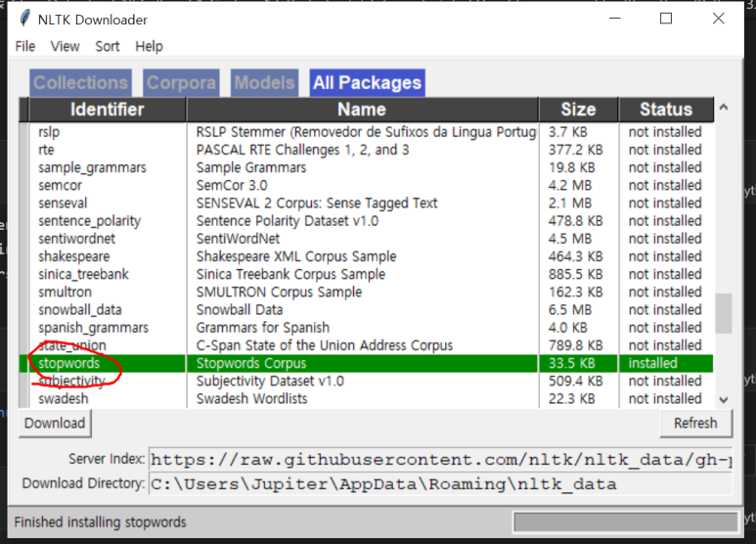Click the scroll up arrow of package list
The width and height of the screenshot is (756, 544).
[724, 108]
